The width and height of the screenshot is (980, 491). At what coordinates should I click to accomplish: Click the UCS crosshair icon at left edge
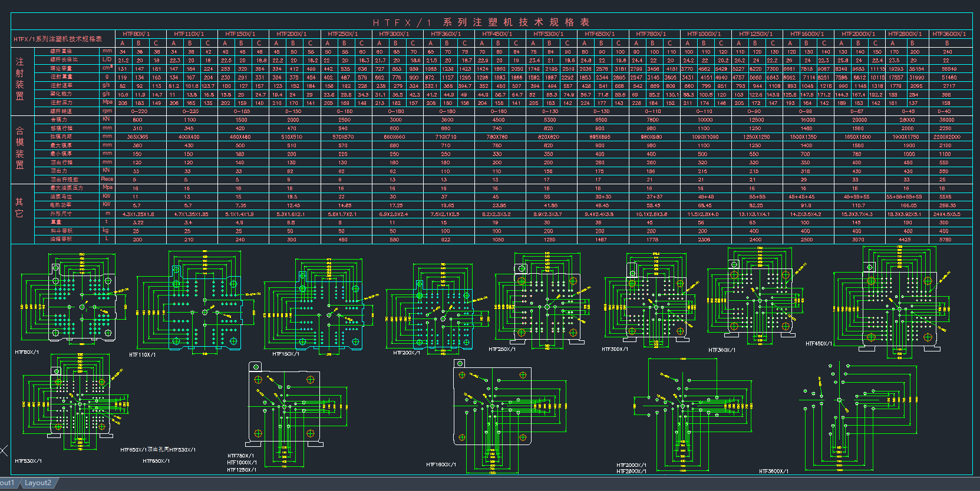4,451
